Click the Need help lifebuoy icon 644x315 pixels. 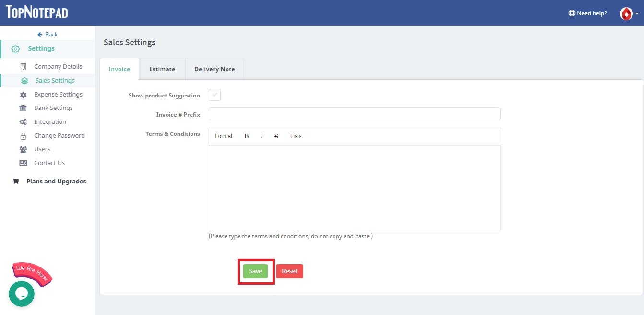point(572,13)
